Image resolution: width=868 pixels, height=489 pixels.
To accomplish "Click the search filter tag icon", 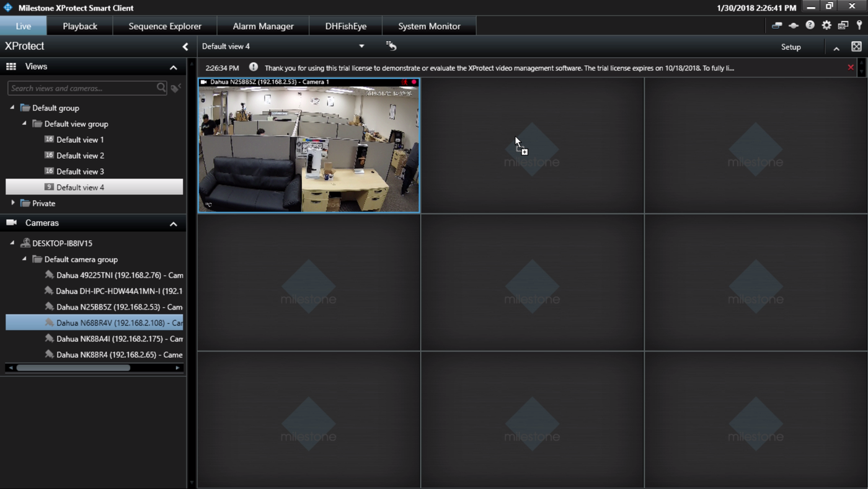I will click(176, 88).
